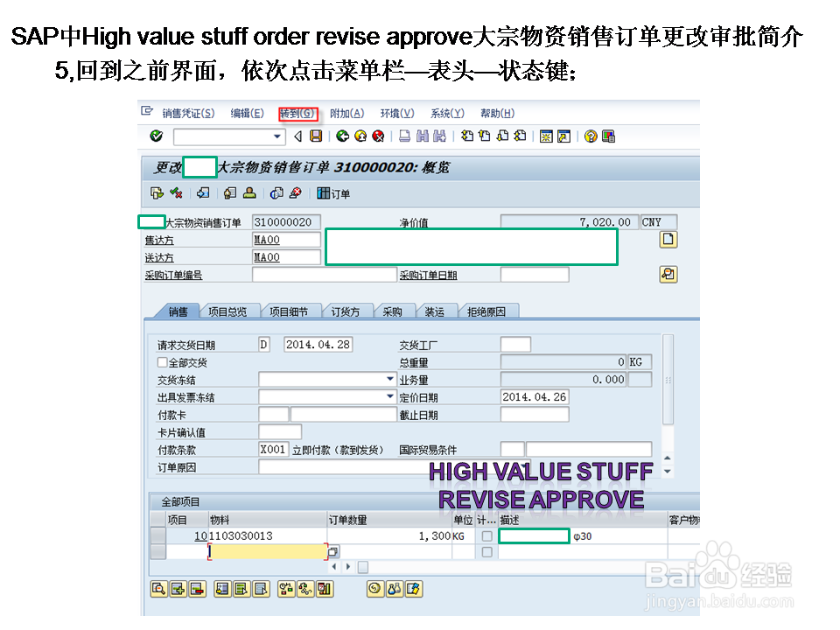Click the Find binoculars icon
This screenshot has height=630, width=840.
tap(423, 136)
